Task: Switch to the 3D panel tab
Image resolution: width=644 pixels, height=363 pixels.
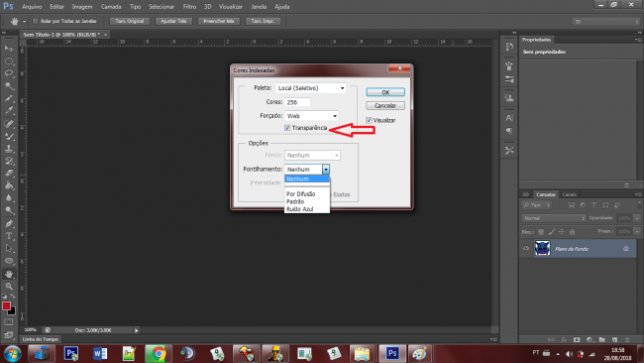Action: (x=525, y=194)
